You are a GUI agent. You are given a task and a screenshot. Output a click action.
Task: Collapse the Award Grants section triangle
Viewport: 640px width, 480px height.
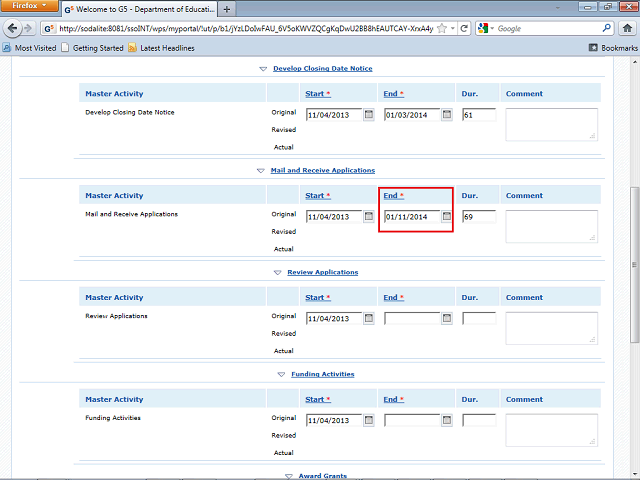coord(289,476)
